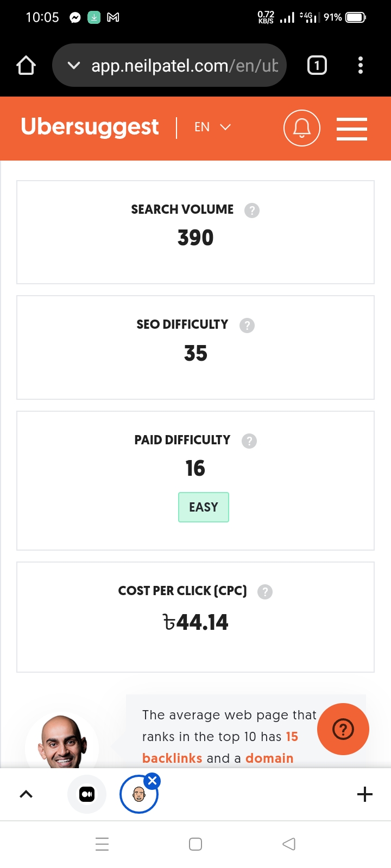391x868 pixels.
Task: Click the Paid Difficulty help icon
Action: tap(249, 441)
